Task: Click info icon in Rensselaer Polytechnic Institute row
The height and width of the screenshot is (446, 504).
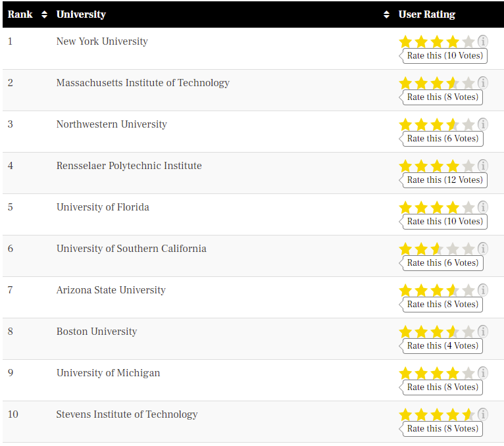Action: point(483,166)
